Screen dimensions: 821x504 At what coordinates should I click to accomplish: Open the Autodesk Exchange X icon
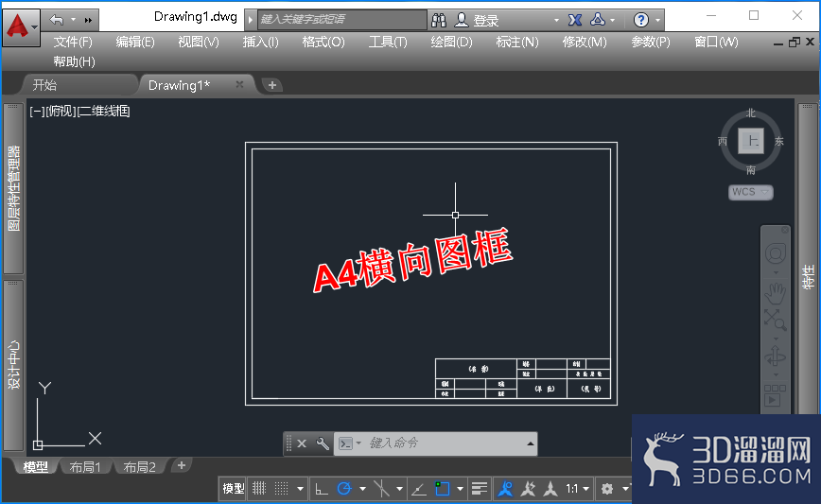tap(575, 20)
